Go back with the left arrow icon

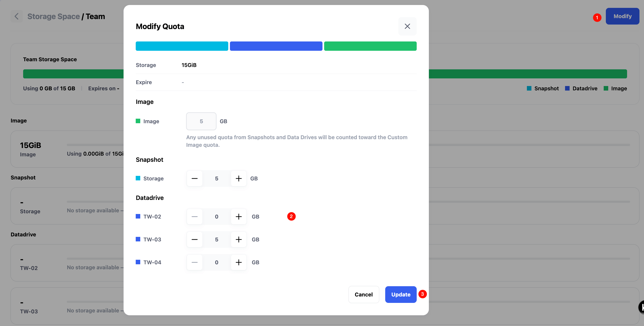pos(16,16)
